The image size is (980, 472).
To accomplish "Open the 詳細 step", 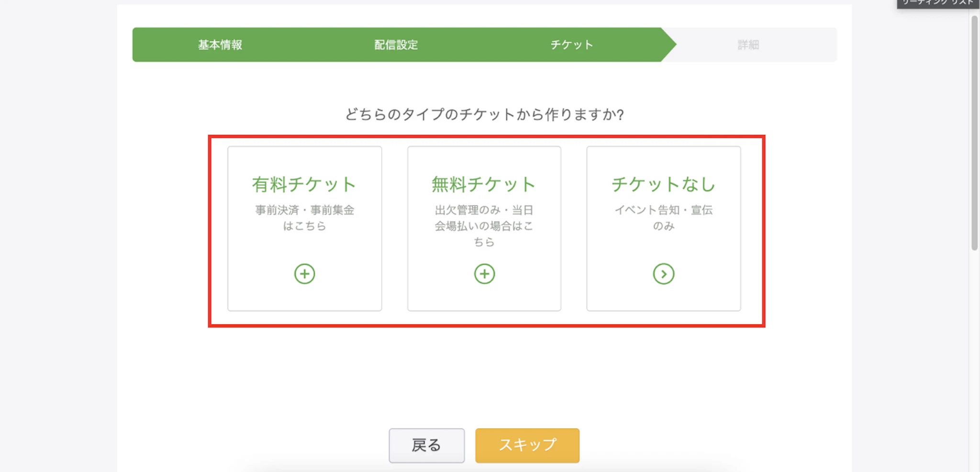I will pos(748,45).
